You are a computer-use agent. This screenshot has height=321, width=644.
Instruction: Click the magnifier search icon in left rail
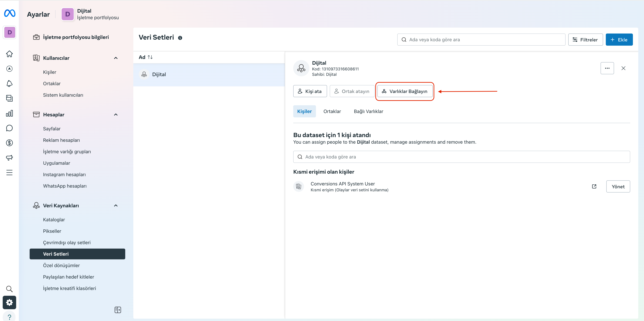click(9, 289)
